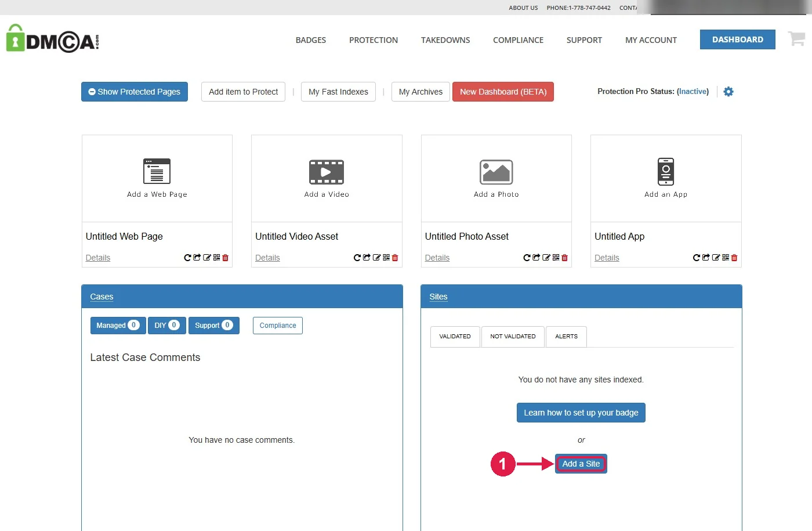Click the Add a Video icon
The width and height of the screenshot is (812, 531).
327,172
